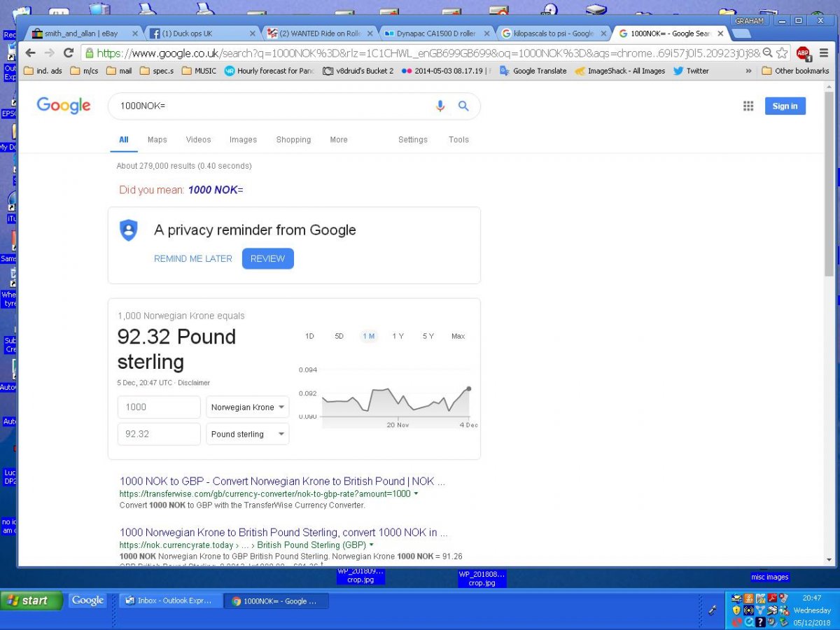Expand the More search categories menu

(x=339, y=139)
